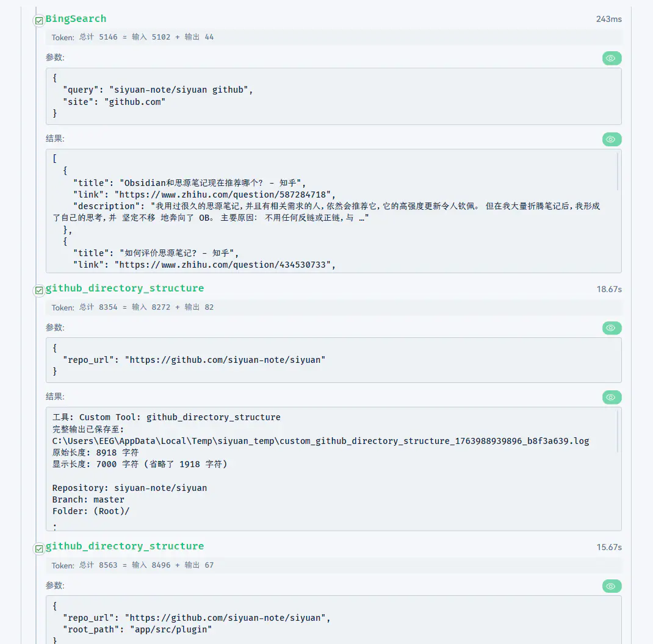
Task: Toggle check icon of 15.67s github_directory_structure step
Action: pos(39,548)
